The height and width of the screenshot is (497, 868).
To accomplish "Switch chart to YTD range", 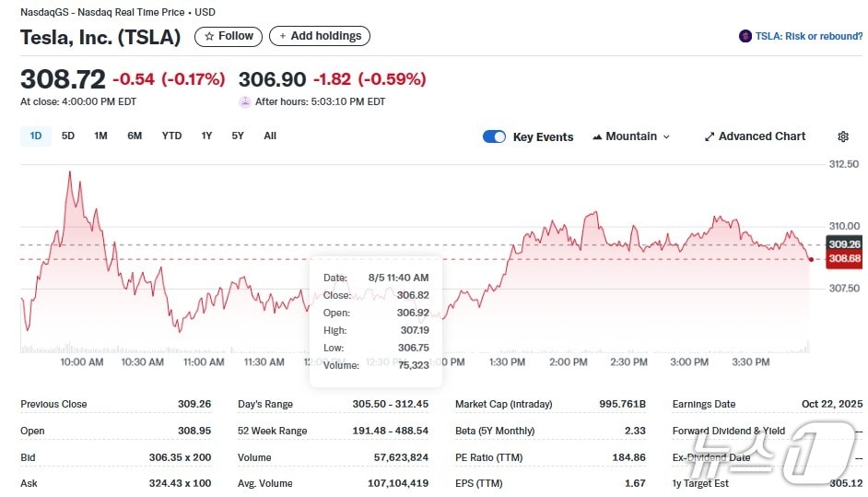I will coord(171,136).
